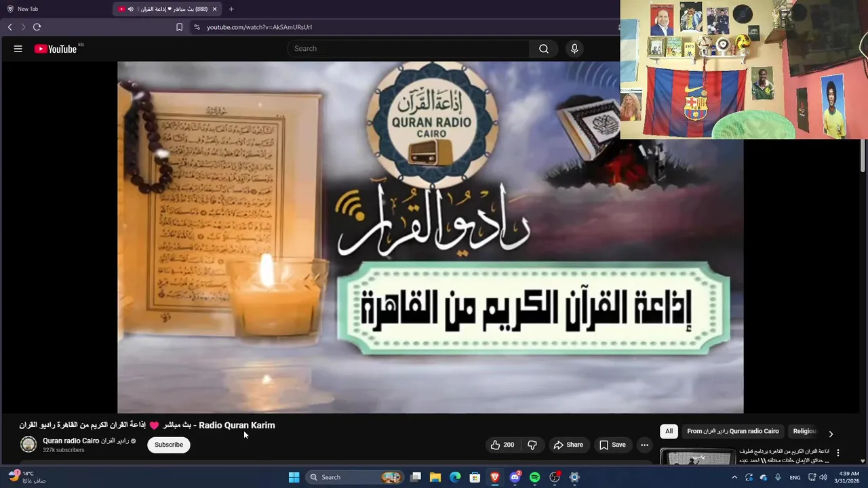Open options menu for recommended video

tap(838, 453)
